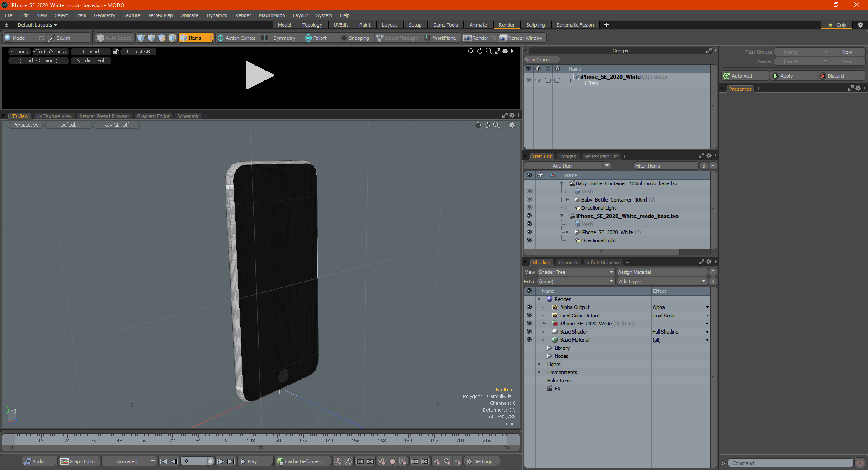This screenshot has height=470, width=868.
Task: Click the Command input field
Action: [x=790, y=463]
